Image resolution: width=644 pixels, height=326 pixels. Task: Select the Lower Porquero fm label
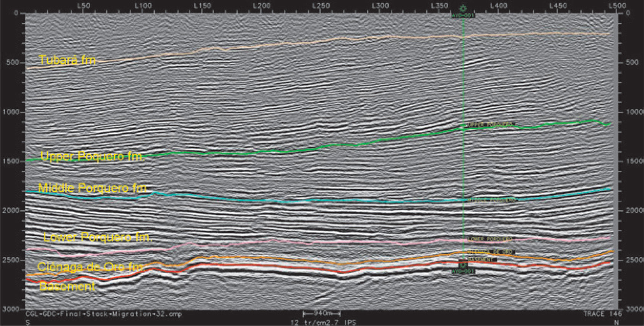tap(98, 237)
